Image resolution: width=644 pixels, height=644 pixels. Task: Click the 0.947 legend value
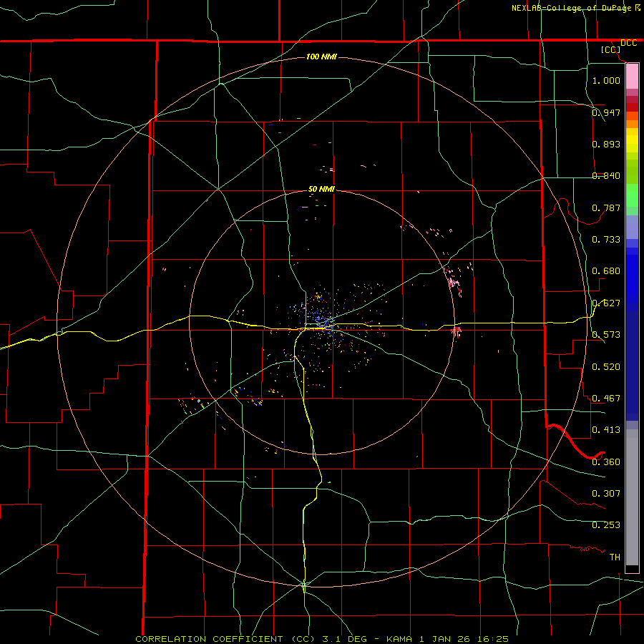coord(606,112)
